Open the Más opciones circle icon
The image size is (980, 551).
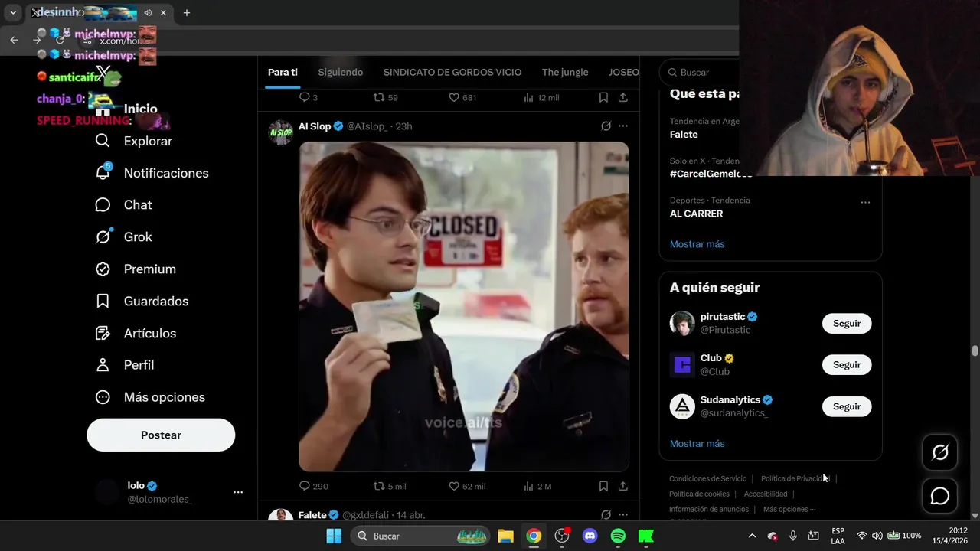pos(103,397)
